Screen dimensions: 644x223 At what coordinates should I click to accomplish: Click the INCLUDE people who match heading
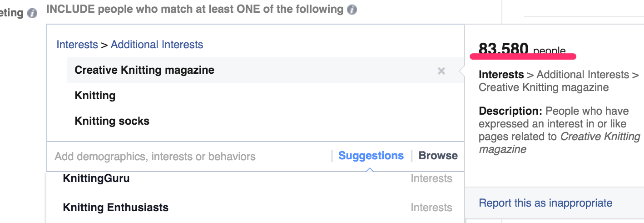click(x=195, y=9)
